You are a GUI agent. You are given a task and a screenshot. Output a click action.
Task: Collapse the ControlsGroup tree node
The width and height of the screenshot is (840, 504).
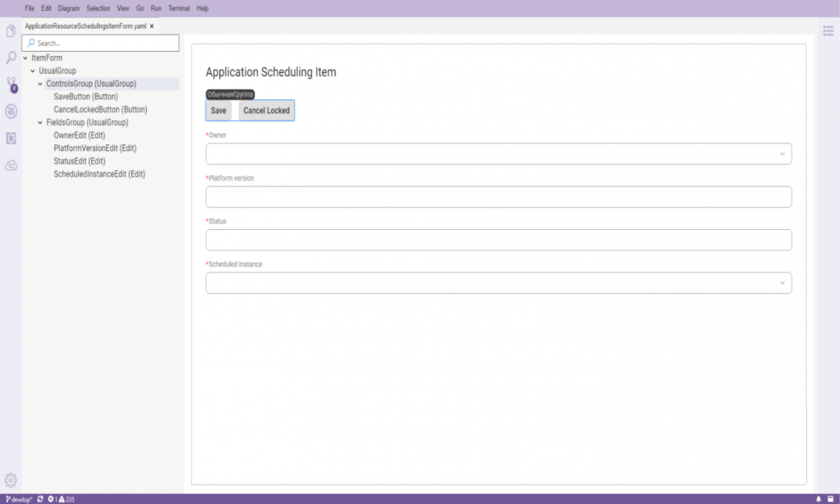pyautogui.click(x=39, y=84)
